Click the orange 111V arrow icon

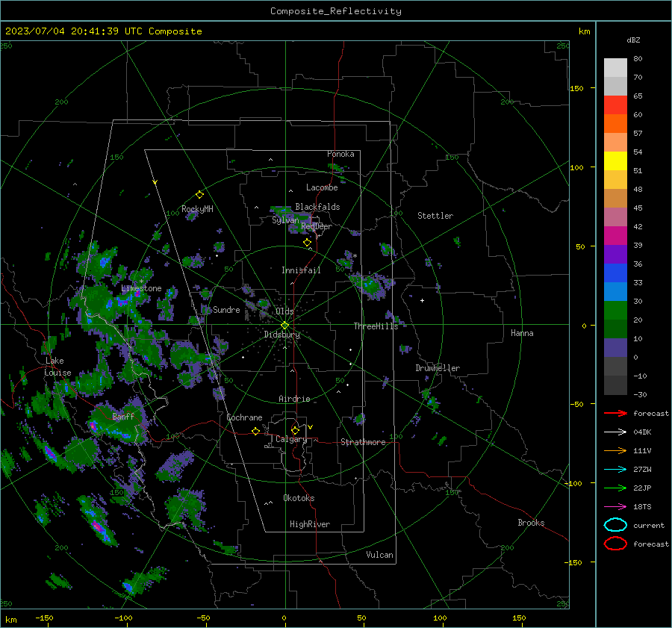pos(615,450)
